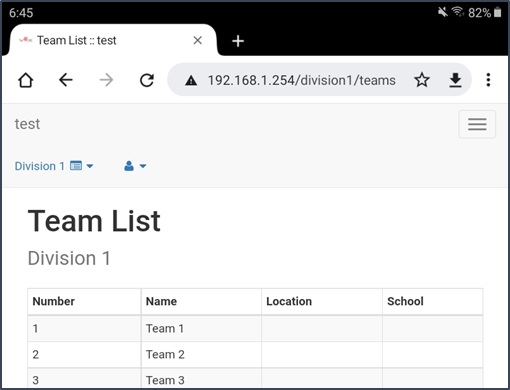Toggle the hamburger navigation menu

(x=477, y=124)
